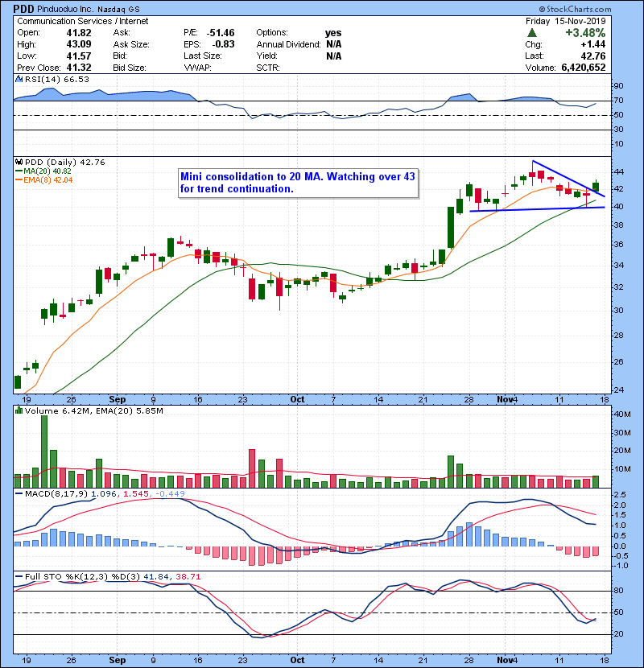Click the green up-triangle price change icon
The height and width of the screenshot is (668, 644).
(x=531, y=33)
